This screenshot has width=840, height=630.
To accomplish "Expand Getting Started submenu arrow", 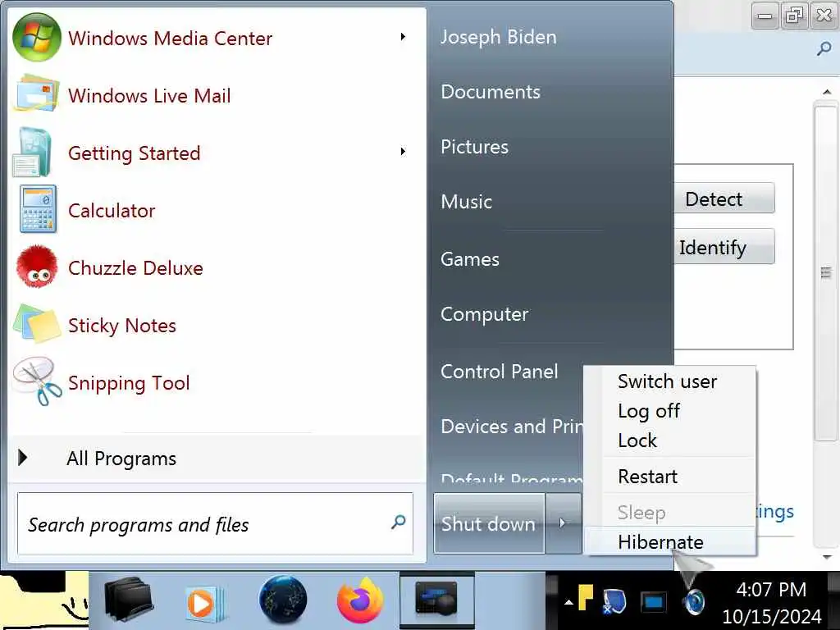I will pyautogui.click(x=403, y=152).
